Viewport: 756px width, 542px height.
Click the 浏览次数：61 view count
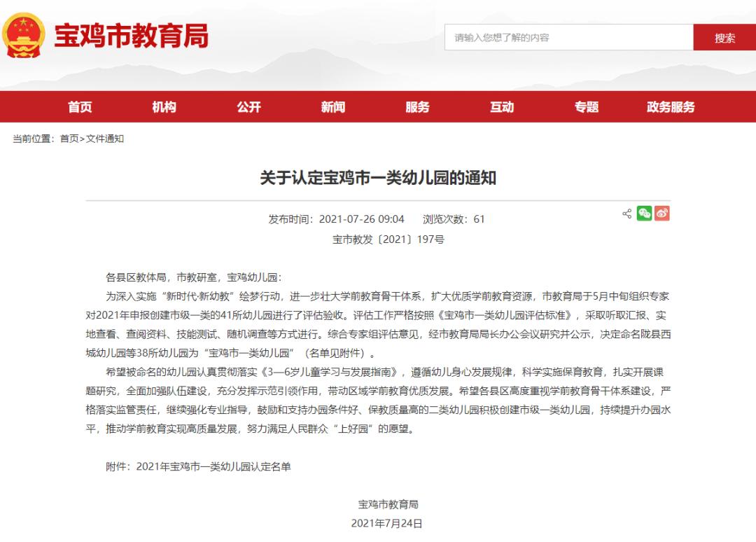point(454,219)
